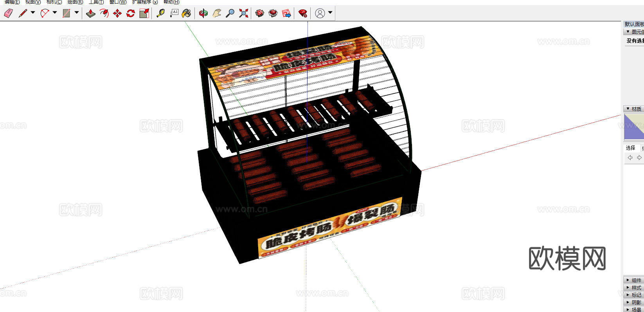644x312 pixels.
Task: Open the 窗口(W) menu
Action: (x=118, y=2)
